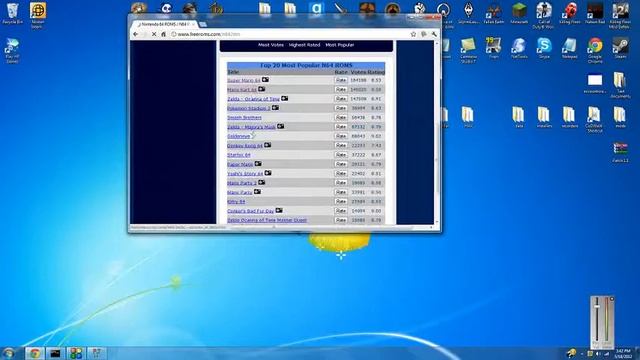Open Zelda Ocarina of Time Master Quest link
Viewport: 640px width, 360px height.
pos(267,220)
